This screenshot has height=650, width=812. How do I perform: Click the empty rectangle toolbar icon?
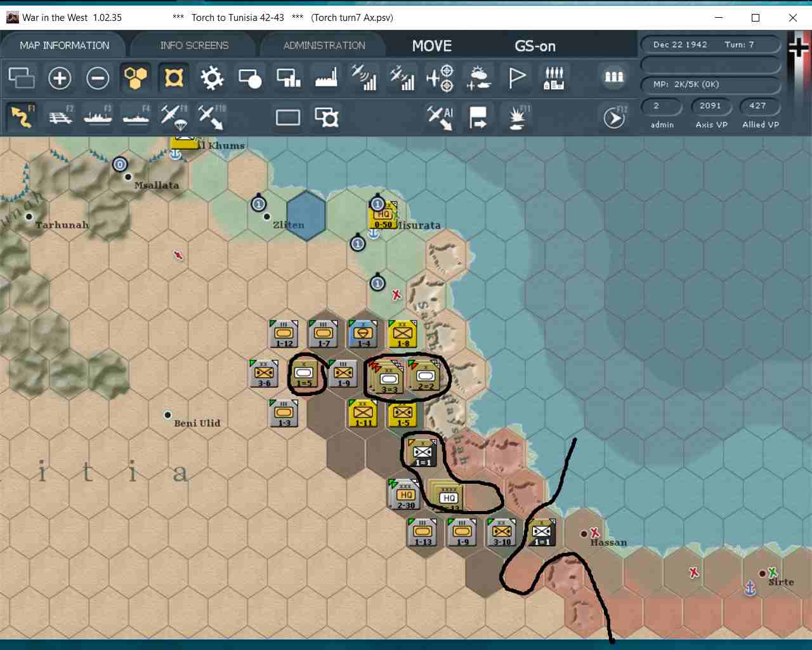[x=288, y=117]
